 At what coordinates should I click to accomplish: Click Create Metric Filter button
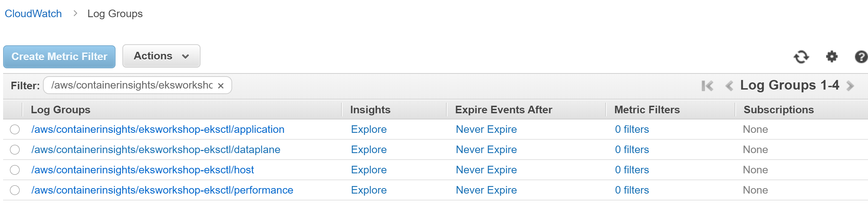click(x=59, y=57)
